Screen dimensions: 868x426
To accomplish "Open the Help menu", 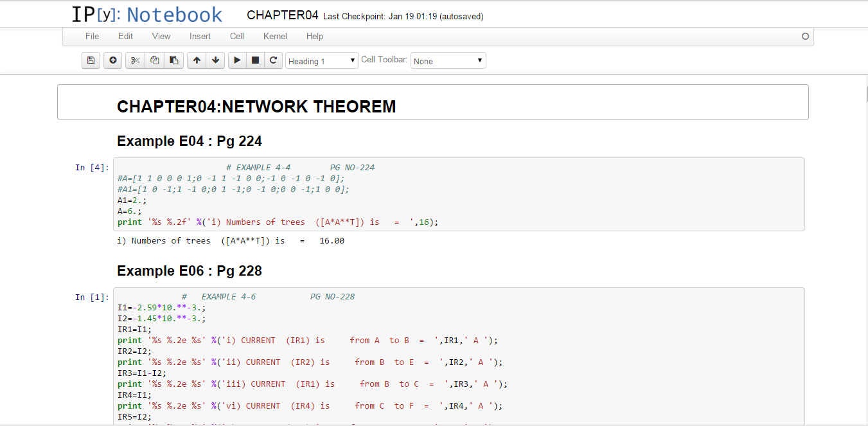I will coord(315,36).
